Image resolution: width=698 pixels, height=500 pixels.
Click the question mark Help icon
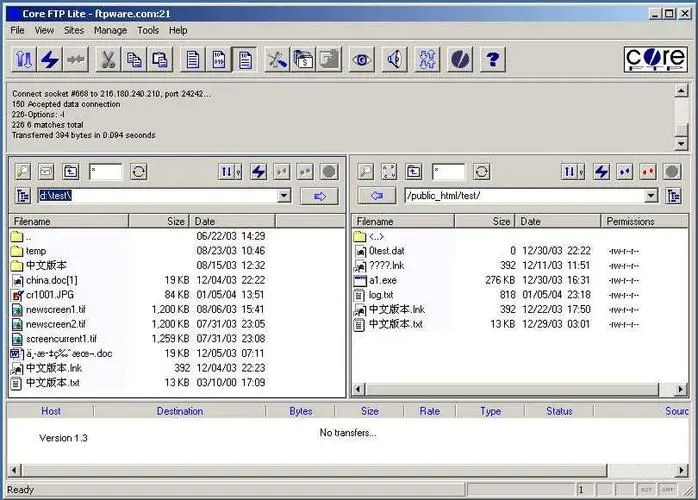pos(493,59)
